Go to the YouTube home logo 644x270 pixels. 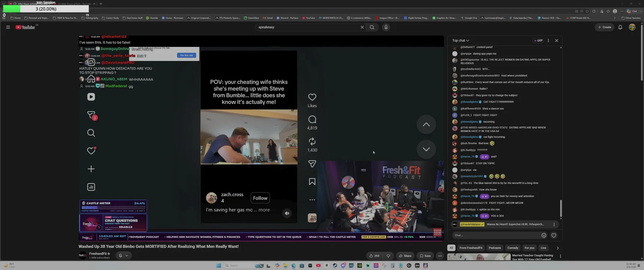[25, 27]
